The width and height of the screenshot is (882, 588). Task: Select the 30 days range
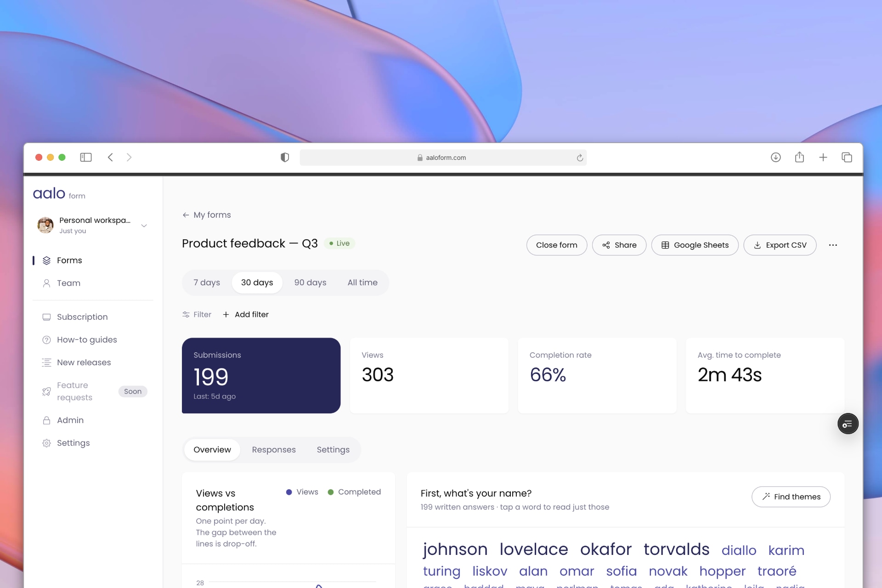click(257, 283)
